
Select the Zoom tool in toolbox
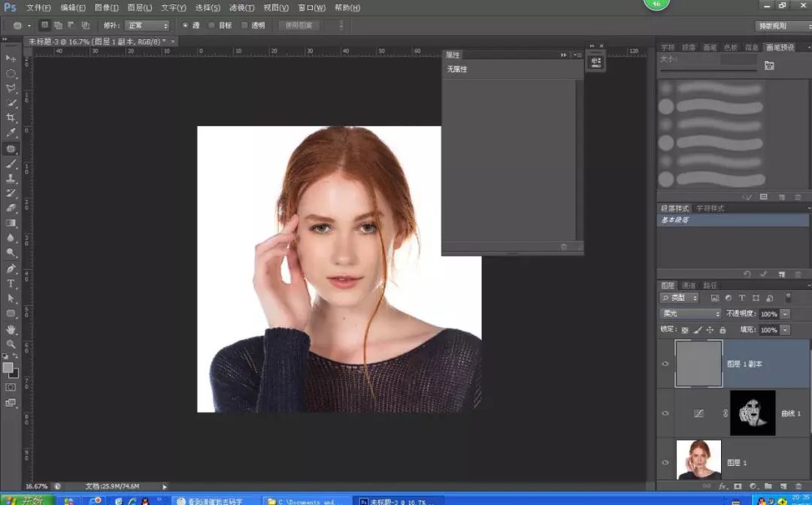point(11,343)
